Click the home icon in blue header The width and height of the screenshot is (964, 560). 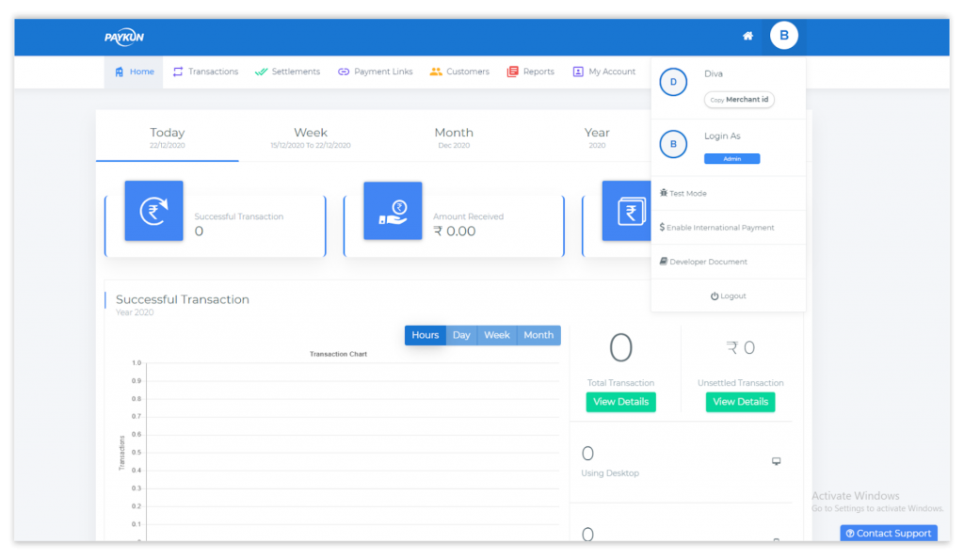pos(747,36)
